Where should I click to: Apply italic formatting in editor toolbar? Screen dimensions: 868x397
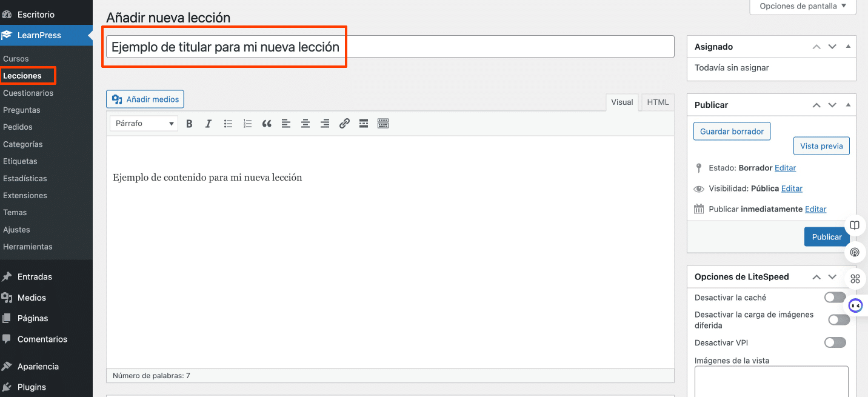pos(209,124)
